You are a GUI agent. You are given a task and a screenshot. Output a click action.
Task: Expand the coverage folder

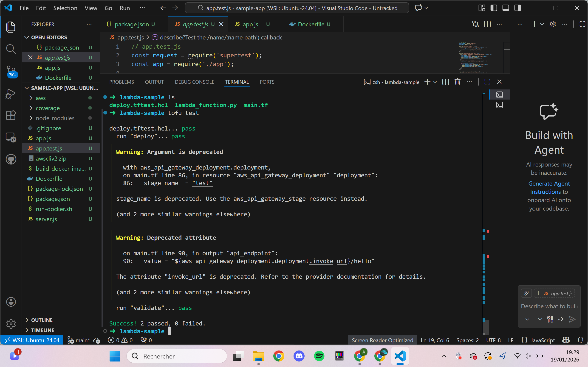click(48, 108)
